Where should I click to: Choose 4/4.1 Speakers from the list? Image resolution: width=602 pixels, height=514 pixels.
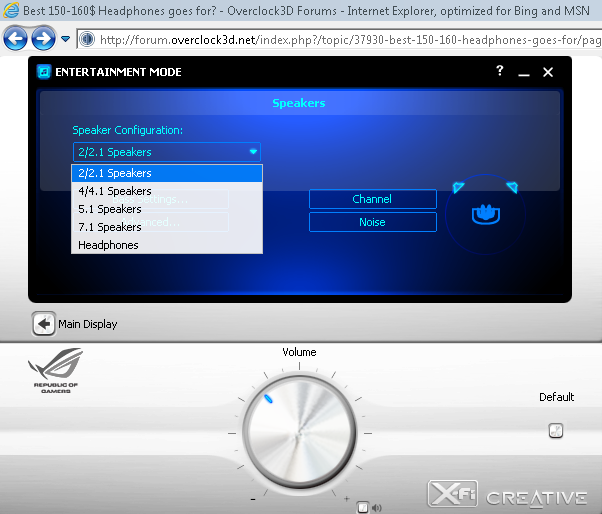[167, 191]
